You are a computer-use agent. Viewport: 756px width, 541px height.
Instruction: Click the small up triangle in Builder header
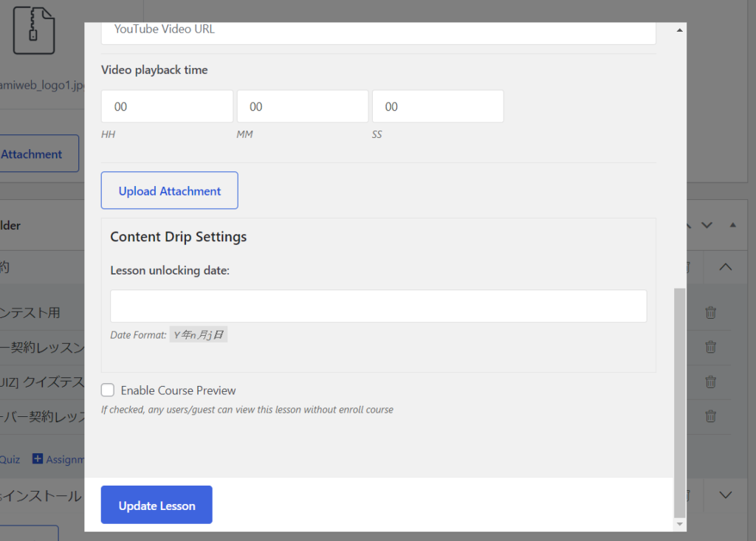[x=732, y=225]
